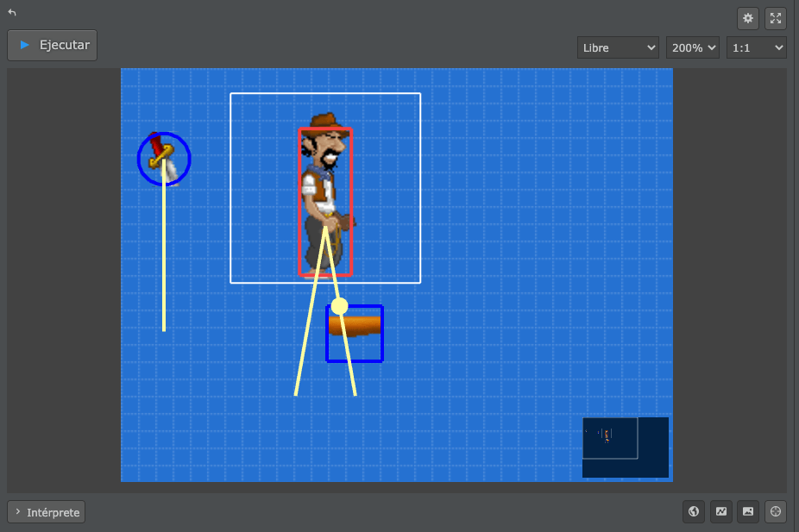Click the back arrow icon

click(x=12, y=13)
